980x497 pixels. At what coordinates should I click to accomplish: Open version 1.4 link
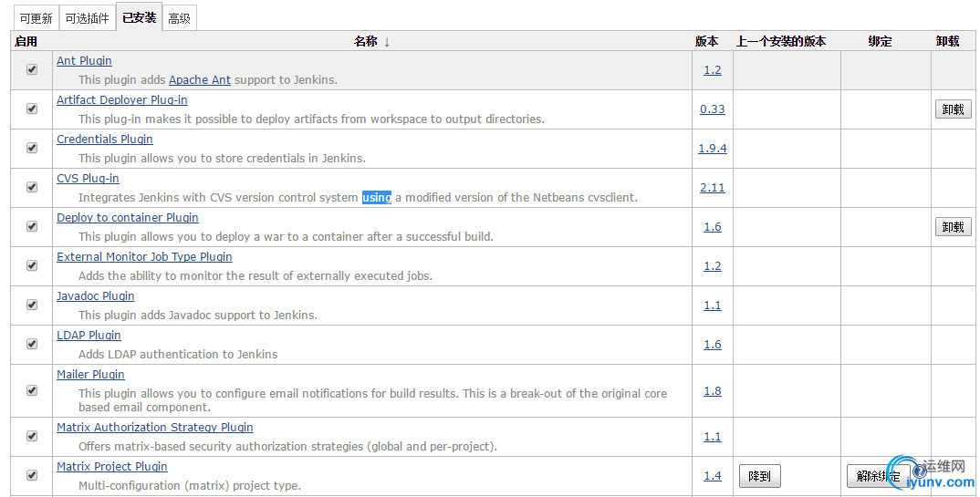pos(713,476)
